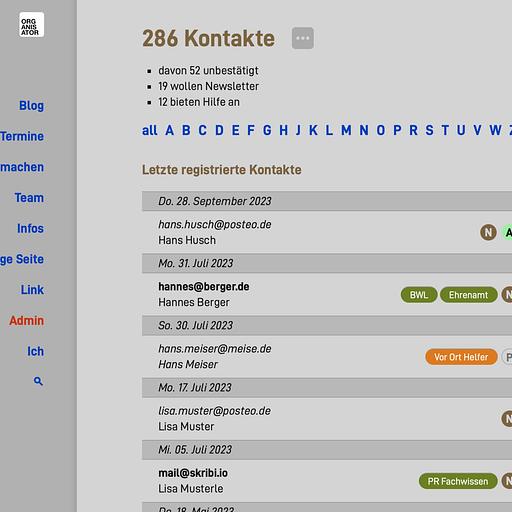Open contact mail@skribi.io
The height and width of the screenshot is (512, 512).
pos(193,473)
